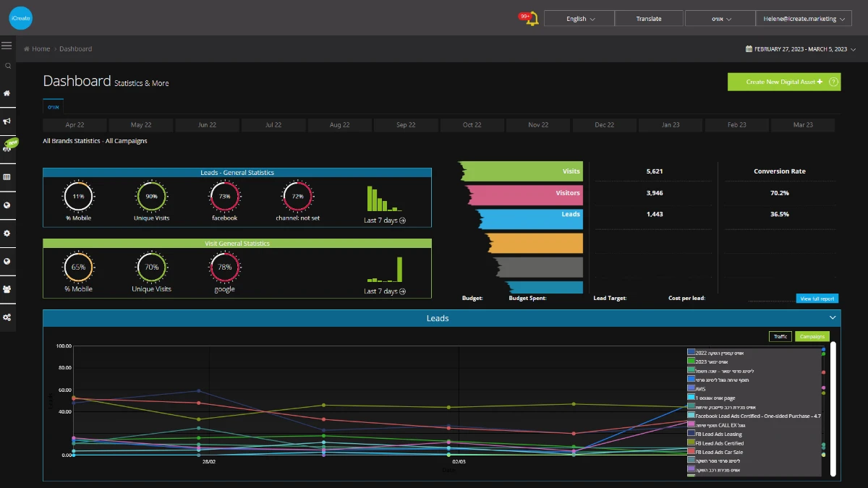The height and width of the screenshot is (488, 868).
Task: Click the notification bell with 99+ badge
Action: click(530, 19)
